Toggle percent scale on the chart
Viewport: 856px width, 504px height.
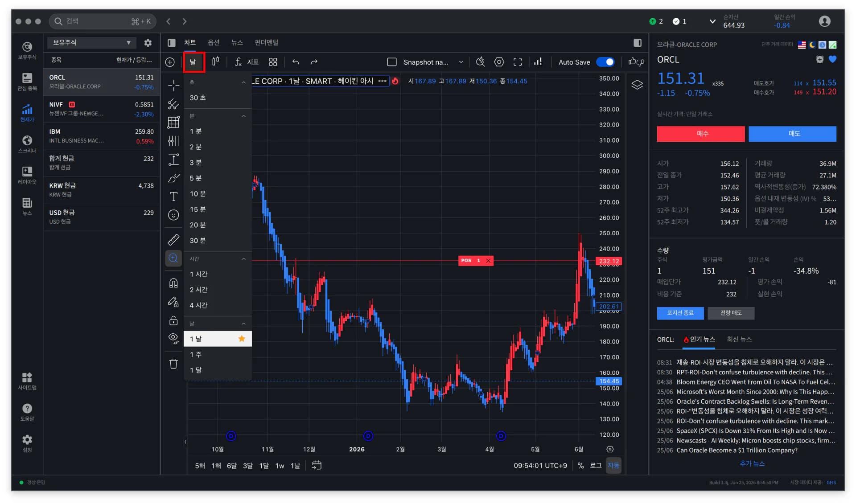[580, 465]
